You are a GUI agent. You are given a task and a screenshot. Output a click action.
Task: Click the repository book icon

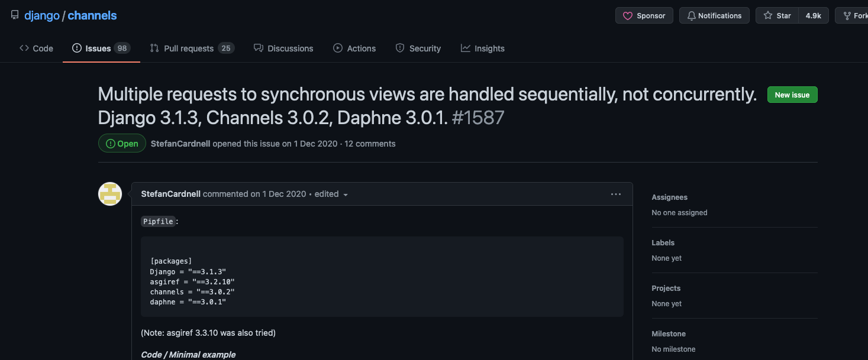[x=15, y=15]
